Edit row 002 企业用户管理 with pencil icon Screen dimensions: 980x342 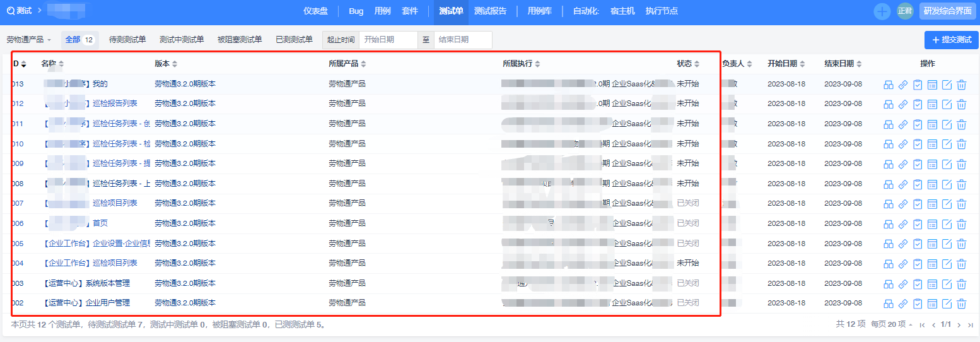pyautogui.click(x=947, y=304)
